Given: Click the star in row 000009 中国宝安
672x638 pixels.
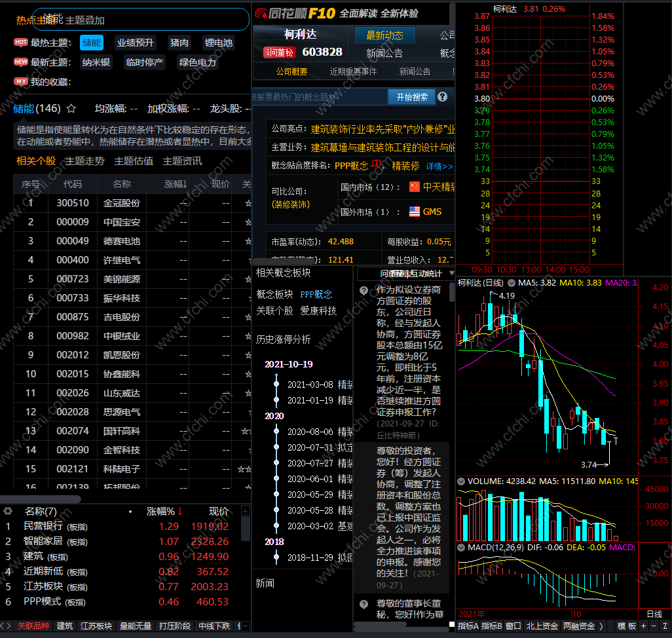Looking at the screenshot, I should pyautogui.click(x=248, y=222).
